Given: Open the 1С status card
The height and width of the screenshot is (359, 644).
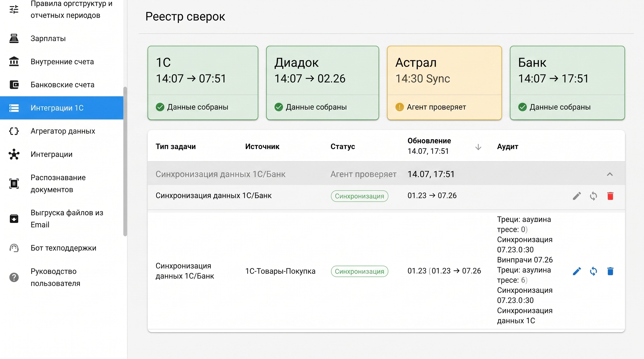Looking at the screenshot, I should [203, 83].
